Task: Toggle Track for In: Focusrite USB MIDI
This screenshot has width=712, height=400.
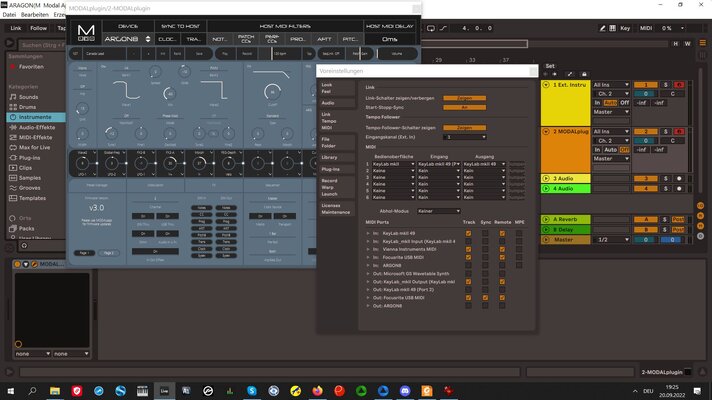Action: coord(468,257)
